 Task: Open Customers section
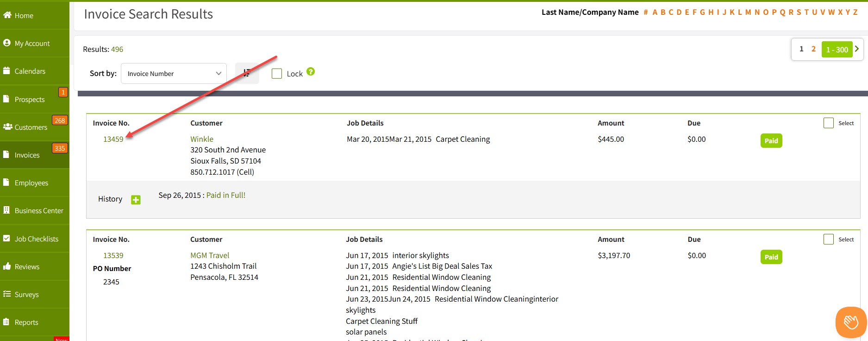(x=35, y=127)
